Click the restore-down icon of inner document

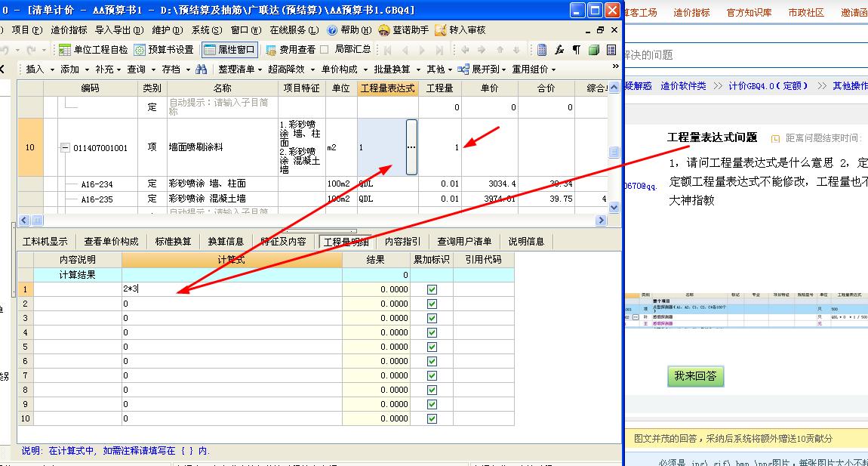[x=601, y=30]
